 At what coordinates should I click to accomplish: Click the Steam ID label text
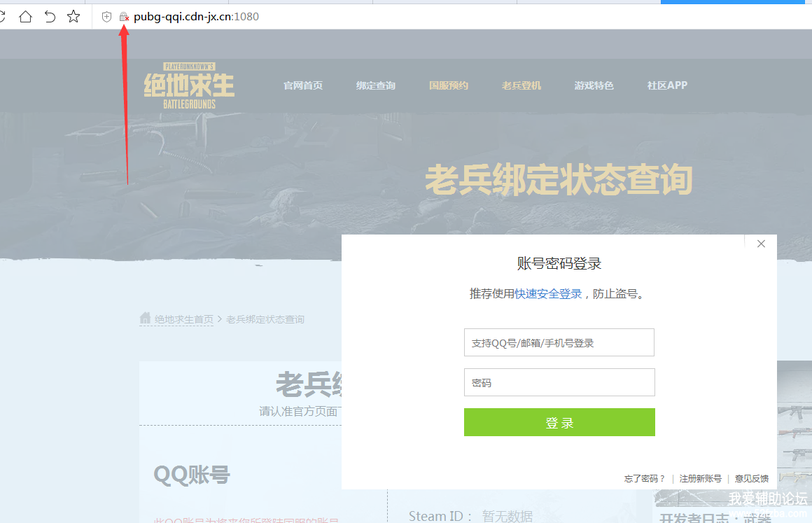[x=440, y=516]
